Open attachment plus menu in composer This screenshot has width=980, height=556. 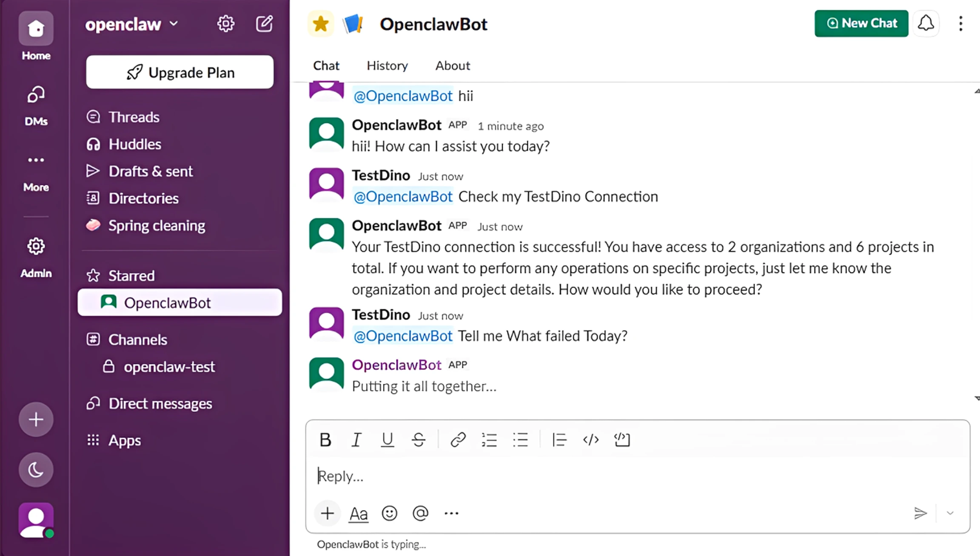click(327, 513)
